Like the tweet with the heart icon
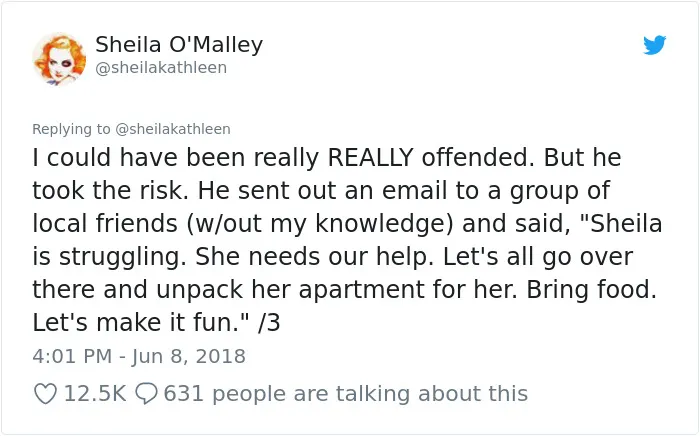 click(x=46, y=394)
